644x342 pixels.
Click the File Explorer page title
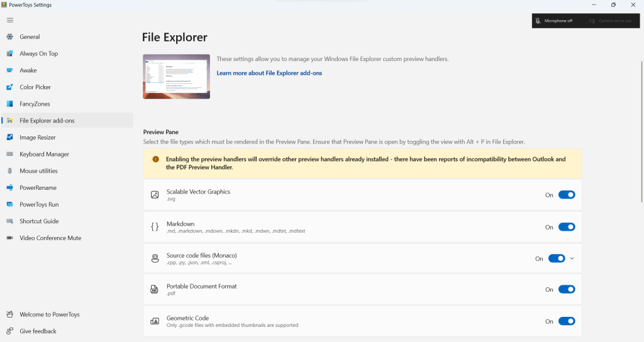pos(175,37)
